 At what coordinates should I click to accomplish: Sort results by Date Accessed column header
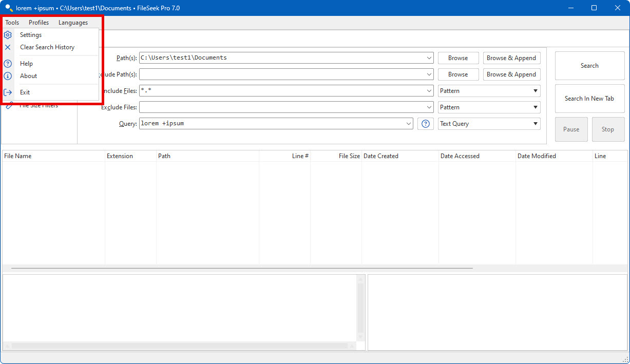[x=477, y=156]
